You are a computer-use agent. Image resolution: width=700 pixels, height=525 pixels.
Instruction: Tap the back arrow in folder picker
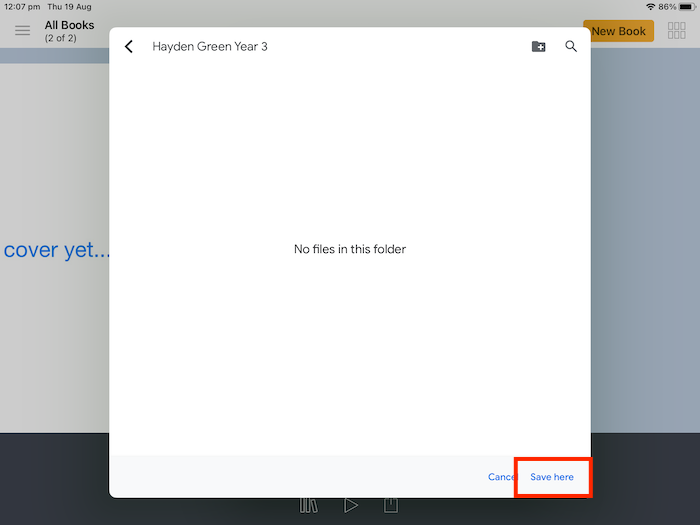[x=129, y=47]
